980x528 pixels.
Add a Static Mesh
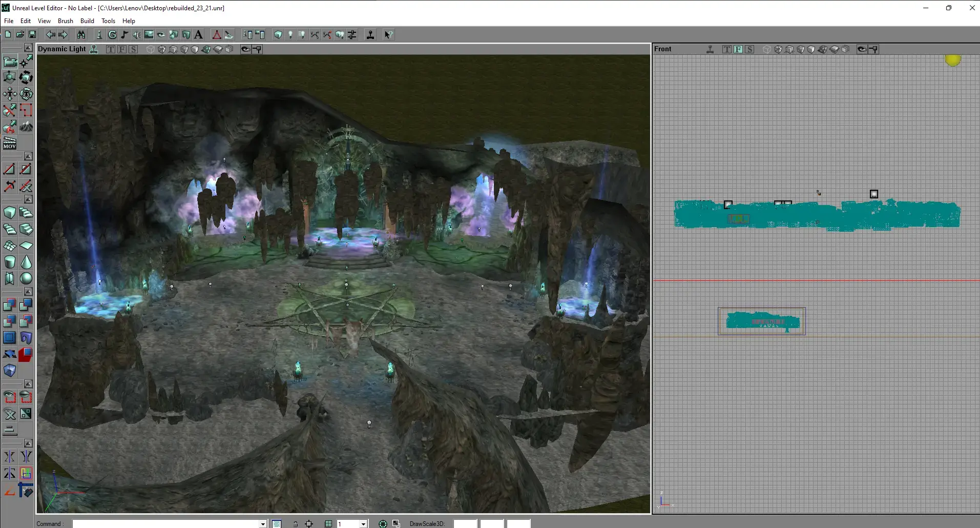[26, 338]
